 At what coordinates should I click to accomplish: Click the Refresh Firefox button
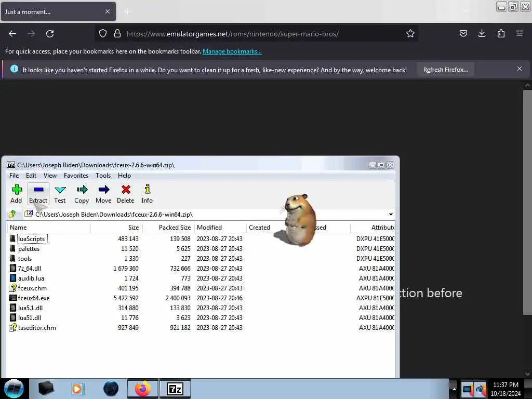pos(445,70)
